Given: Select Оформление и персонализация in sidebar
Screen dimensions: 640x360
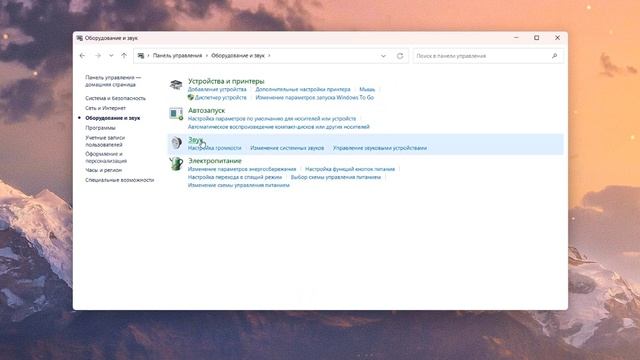Looking at the screenshot, I should pos(106,157).
